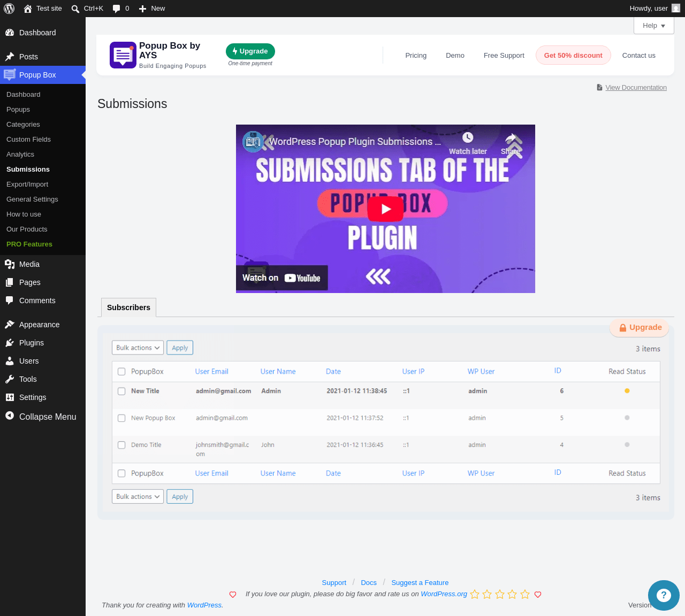
Task: Click the Posts pushpin icon
Action: pyautogui.click(x=10, y=57)
